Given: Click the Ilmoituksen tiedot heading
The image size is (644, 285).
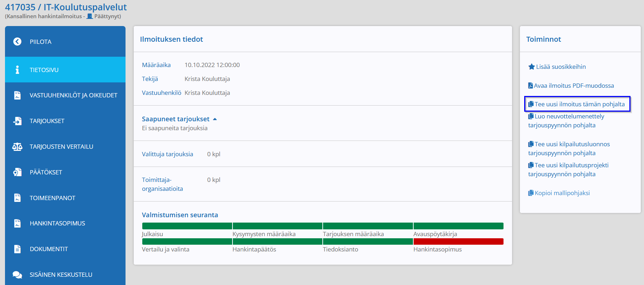Looking at the screenshot, I should (x=172, y=39).
